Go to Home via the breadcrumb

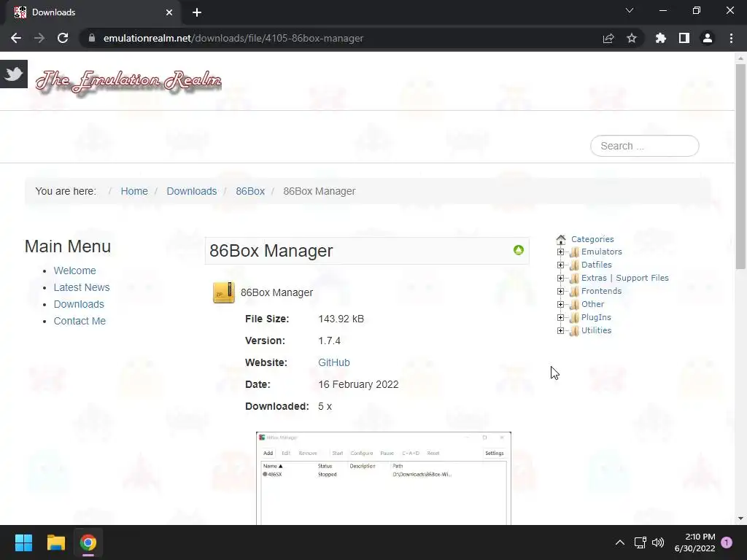tap(134, 191)
